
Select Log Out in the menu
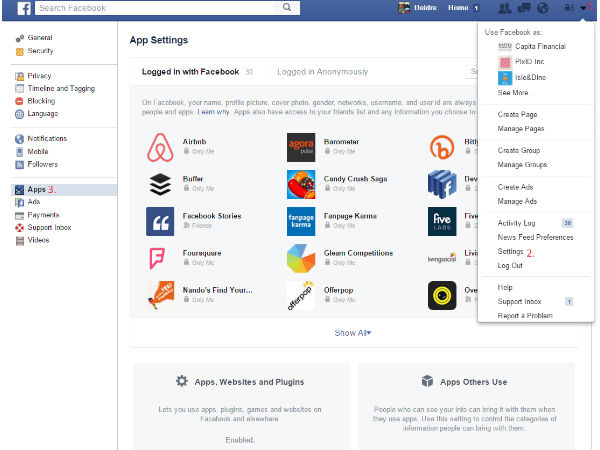[510, 265]
